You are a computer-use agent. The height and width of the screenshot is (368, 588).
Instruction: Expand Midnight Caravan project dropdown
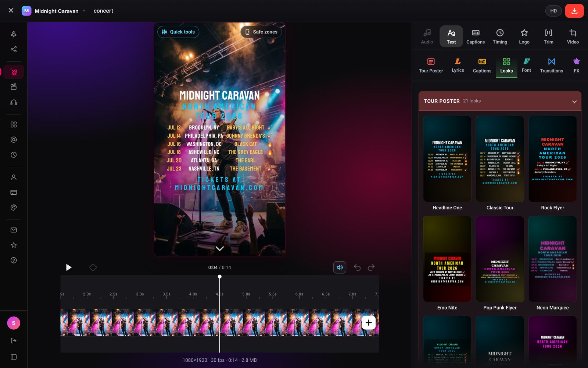(x=84, y=11)
